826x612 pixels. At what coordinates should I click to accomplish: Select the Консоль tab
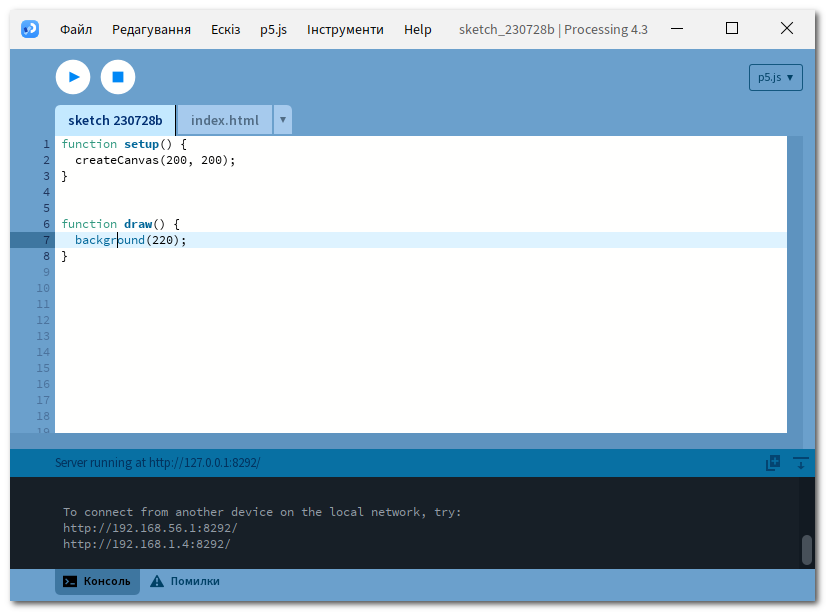(x=105, y=581)
